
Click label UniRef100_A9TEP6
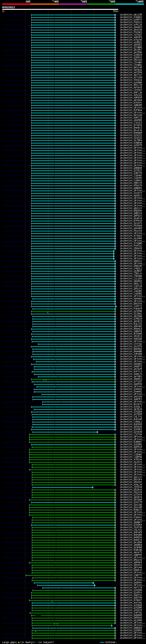131,72
